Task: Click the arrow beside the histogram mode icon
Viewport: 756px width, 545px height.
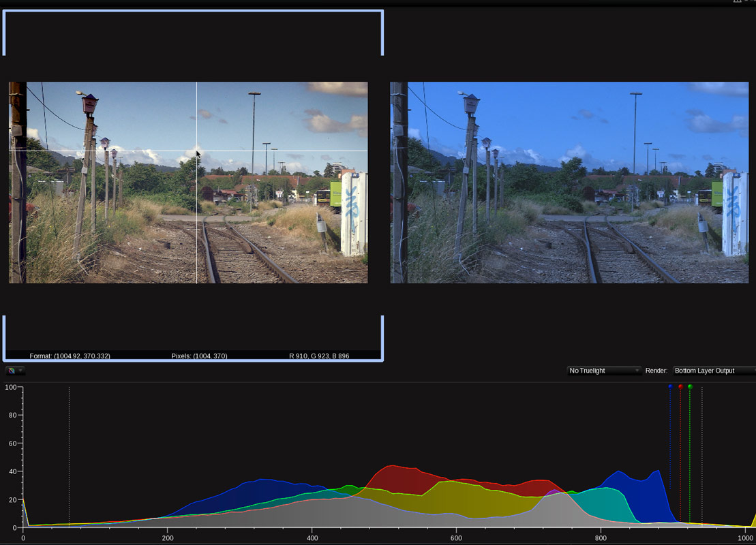Action: (x=20, y=371)
